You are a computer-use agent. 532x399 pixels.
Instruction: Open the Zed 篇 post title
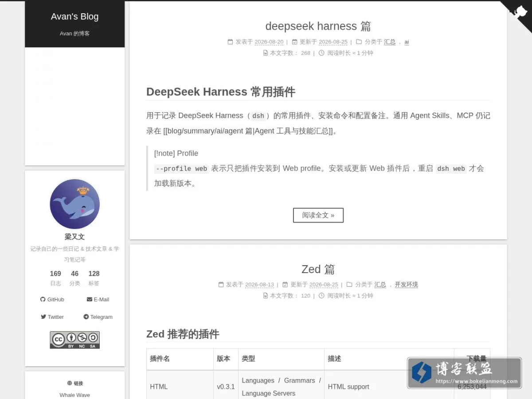[x=318, y=269]
